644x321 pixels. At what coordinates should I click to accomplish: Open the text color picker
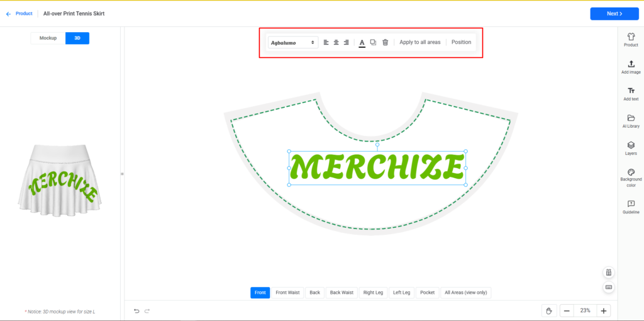point(362,42)
